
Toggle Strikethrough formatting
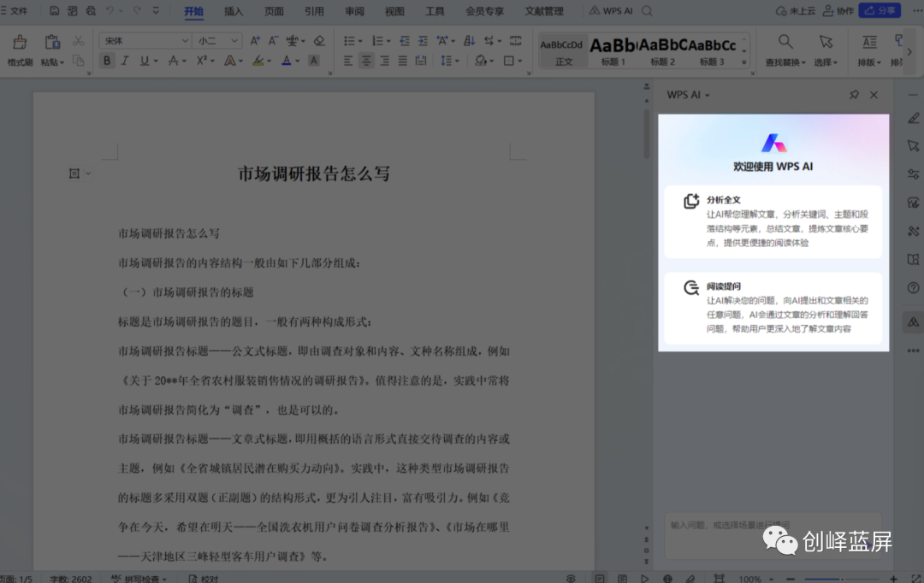[173, 60]
